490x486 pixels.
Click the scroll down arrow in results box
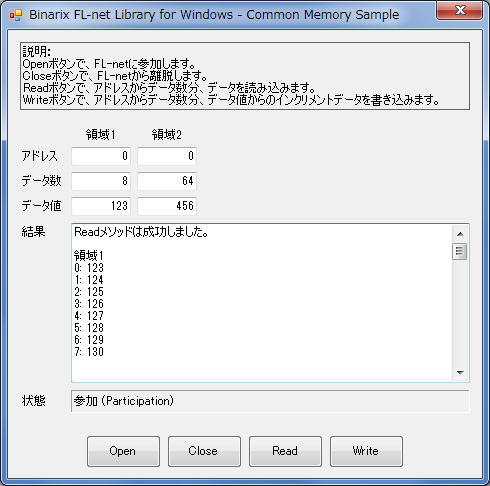click(460, 373)
